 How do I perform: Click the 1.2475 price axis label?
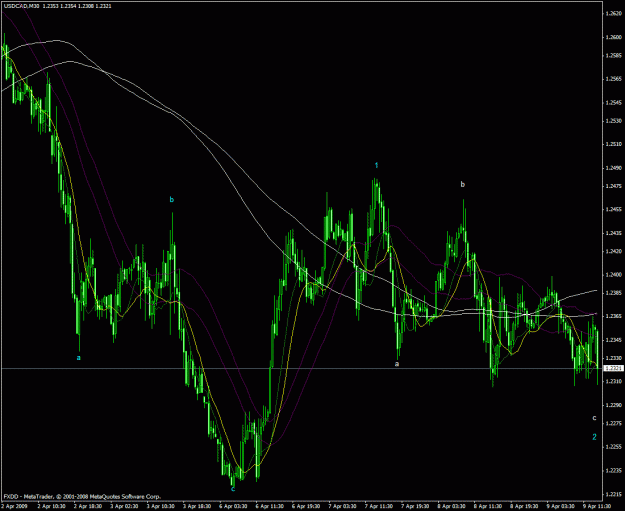(x=613, y=186)
